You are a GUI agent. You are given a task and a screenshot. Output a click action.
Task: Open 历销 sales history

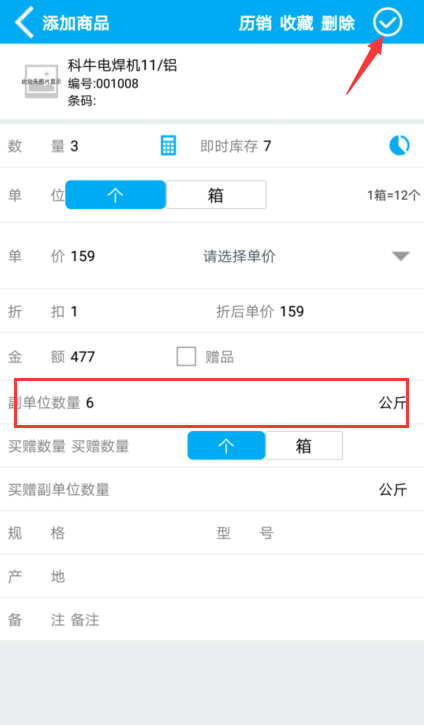tap(255, 23)
